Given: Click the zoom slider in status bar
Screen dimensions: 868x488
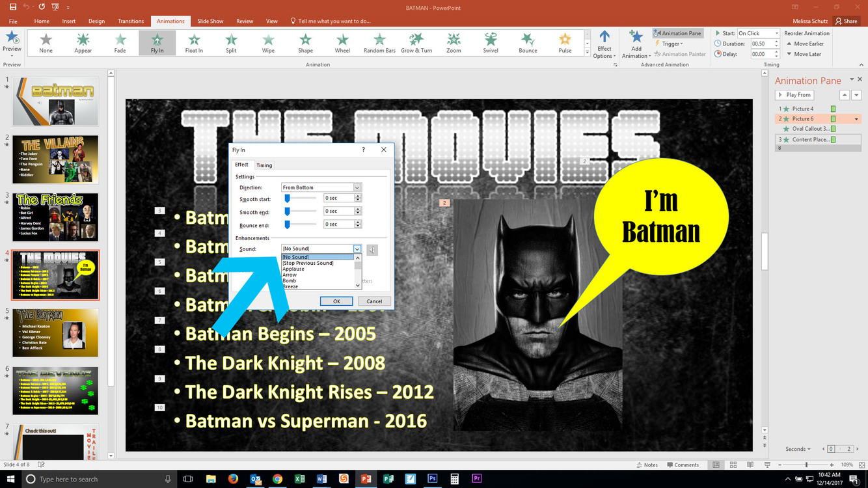Looking at the screenshot, I should pos(806,465).
